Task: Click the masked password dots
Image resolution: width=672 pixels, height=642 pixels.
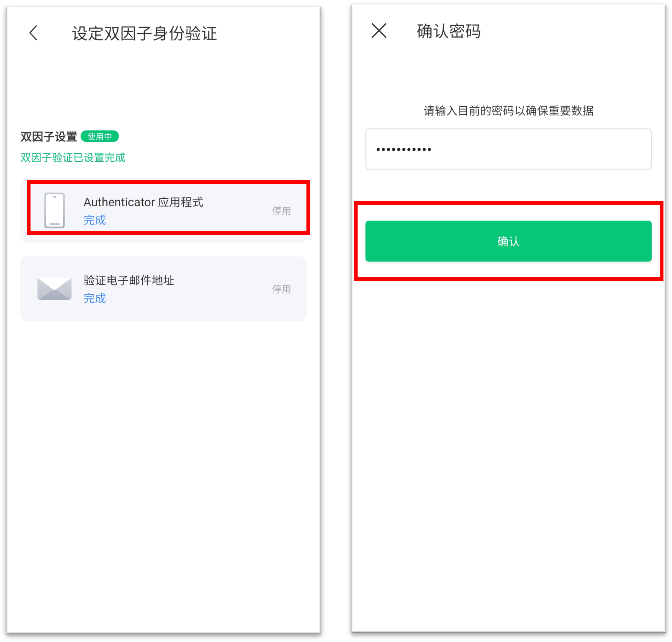Action: (x=403, y=149)
